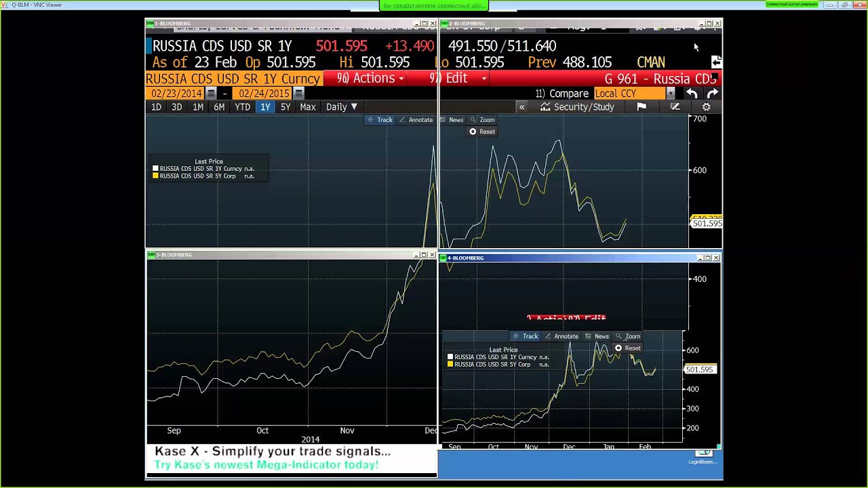This screenshot has width=868, height=488.
Task: Select the 6M time range tab
Action: (x=219, y=107)
